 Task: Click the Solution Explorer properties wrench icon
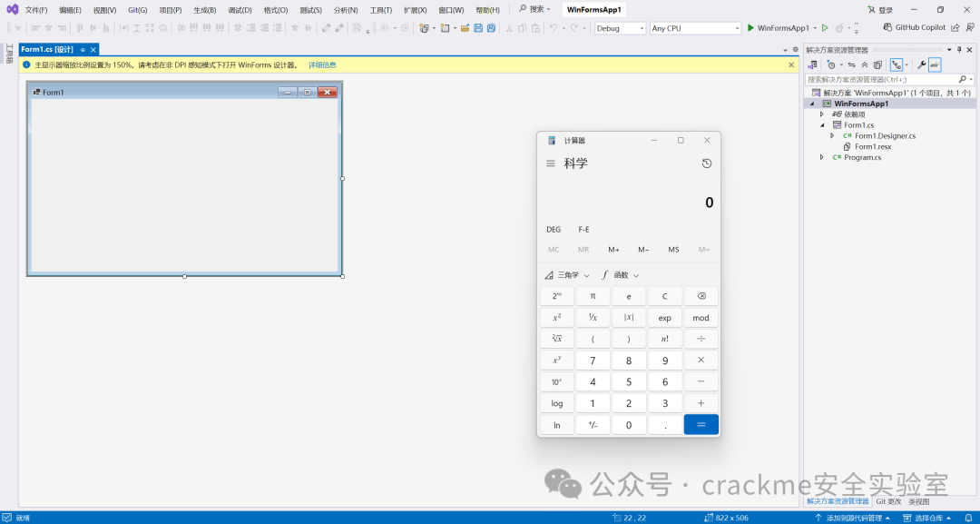click(921, 65)
